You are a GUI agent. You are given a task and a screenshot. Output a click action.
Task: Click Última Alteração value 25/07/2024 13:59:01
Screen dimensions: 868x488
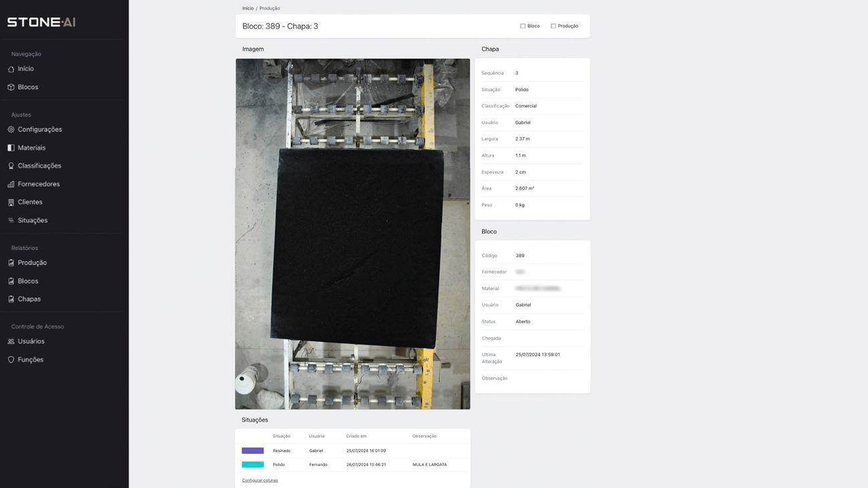(537, 354)
